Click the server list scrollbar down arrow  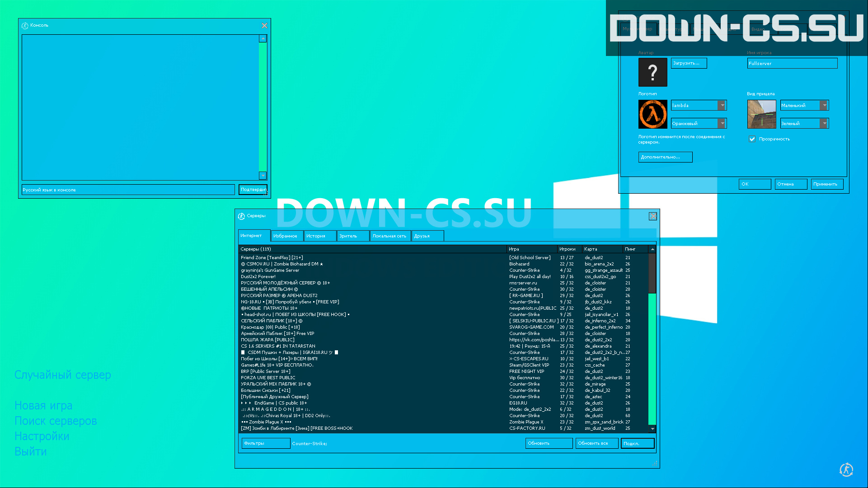tap(652, 428)
